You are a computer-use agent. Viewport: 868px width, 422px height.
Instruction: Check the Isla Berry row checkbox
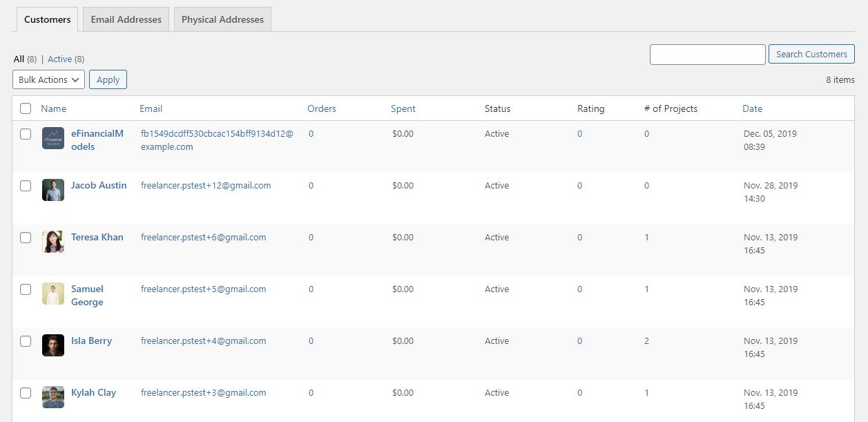26,341
